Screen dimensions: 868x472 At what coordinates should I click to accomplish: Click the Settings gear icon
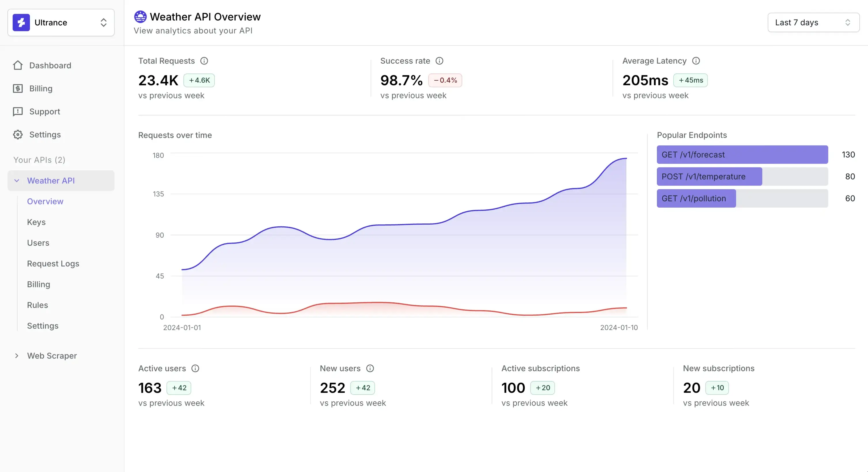(18, 134)
